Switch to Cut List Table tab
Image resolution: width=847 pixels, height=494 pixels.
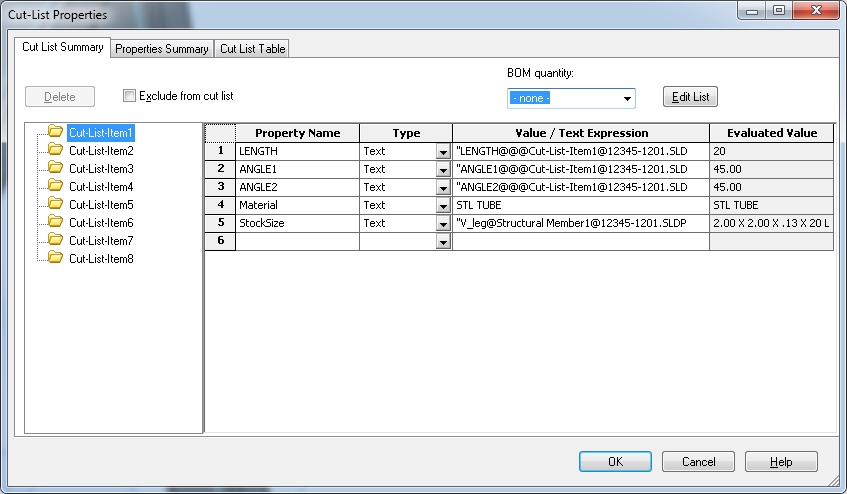coord(252,49)
